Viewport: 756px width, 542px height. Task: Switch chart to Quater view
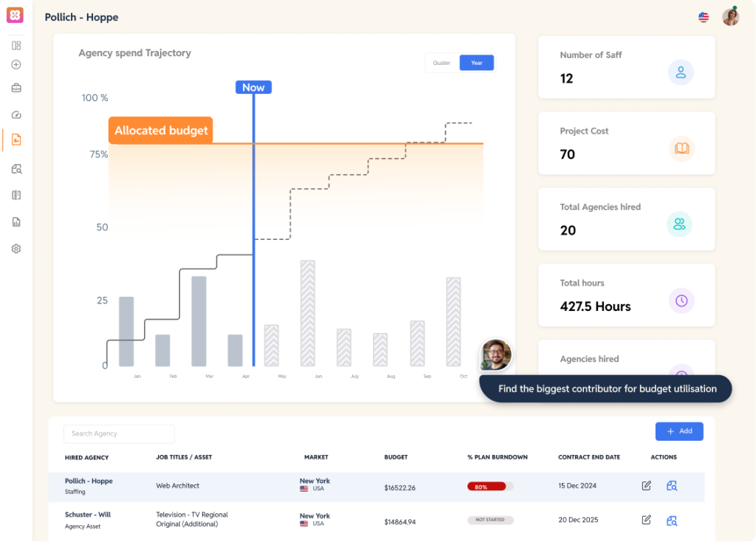point(441,63)
